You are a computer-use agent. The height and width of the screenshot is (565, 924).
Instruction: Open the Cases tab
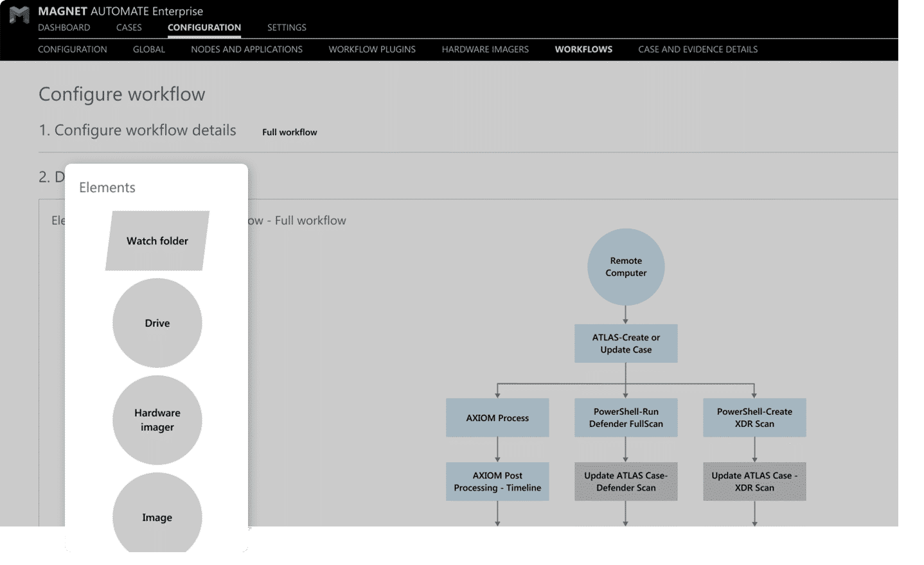129,28
